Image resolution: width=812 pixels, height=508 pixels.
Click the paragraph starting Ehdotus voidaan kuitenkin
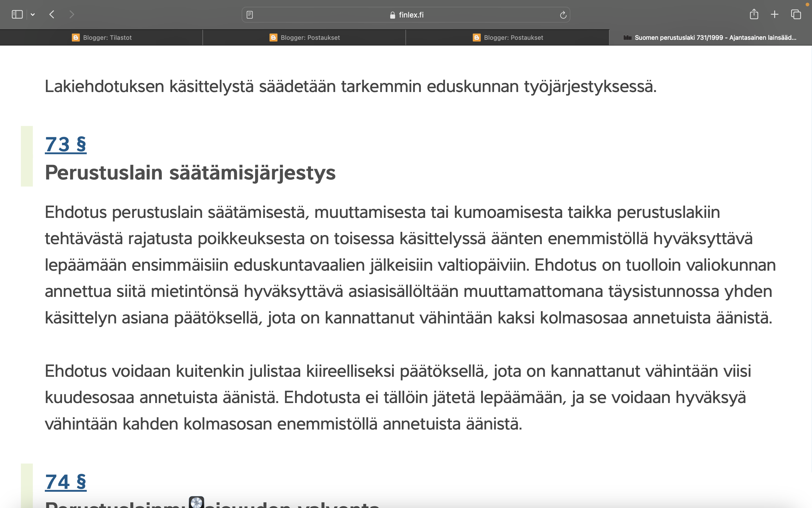point(398,397)
